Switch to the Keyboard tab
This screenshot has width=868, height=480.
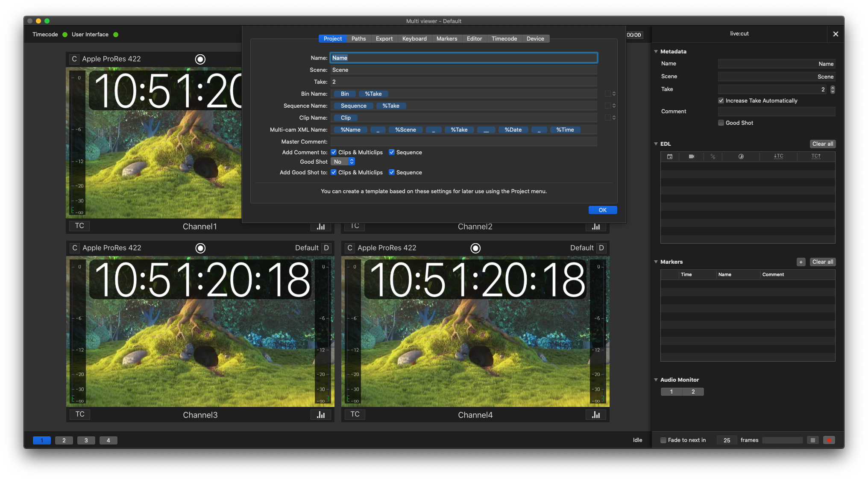click(414, 38)
